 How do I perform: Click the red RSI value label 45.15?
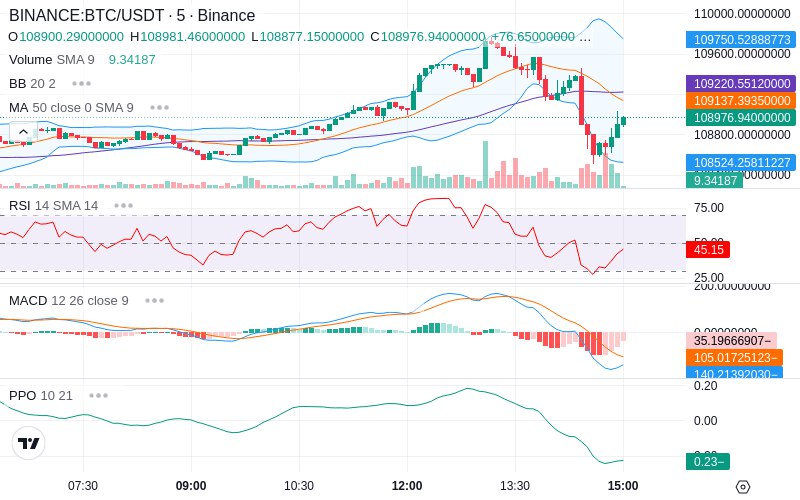pyautogui.click(x=708, y=249)
